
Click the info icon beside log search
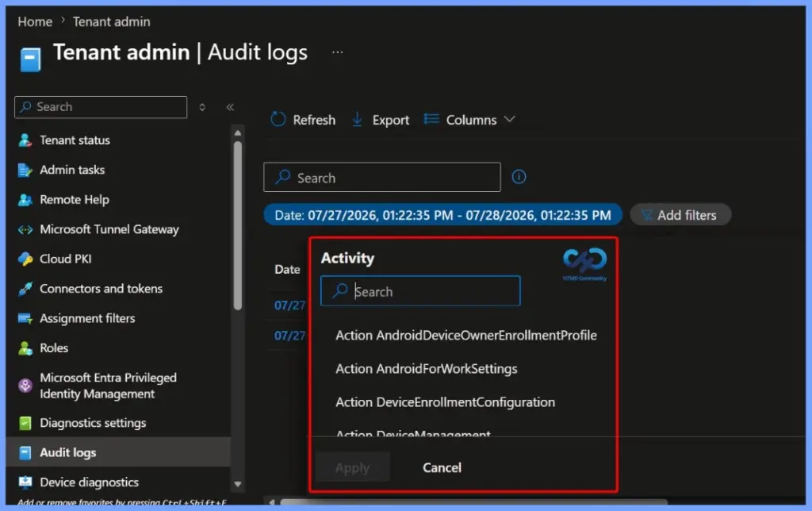(519, 177)
